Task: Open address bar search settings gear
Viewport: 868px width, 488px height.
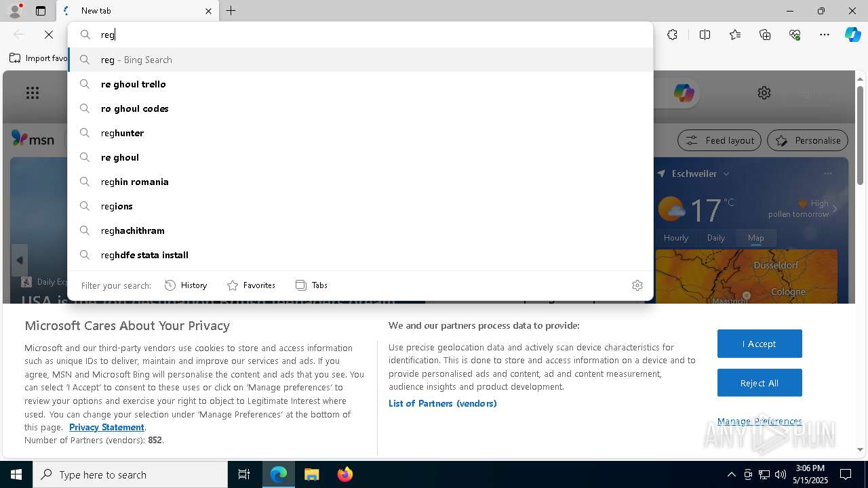Action: coord(637,285)
